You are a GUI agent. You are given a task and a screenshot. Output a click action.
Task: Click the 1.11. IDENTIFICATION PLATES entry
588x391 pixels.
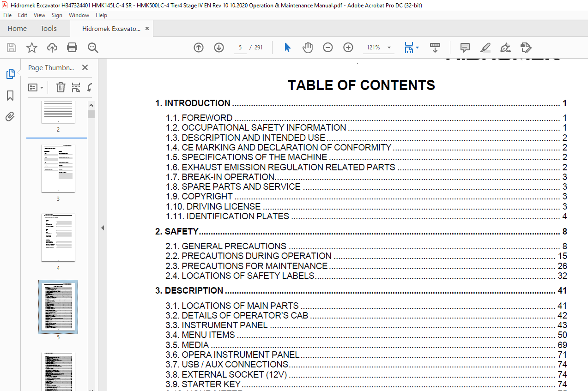tap(366, 217)
